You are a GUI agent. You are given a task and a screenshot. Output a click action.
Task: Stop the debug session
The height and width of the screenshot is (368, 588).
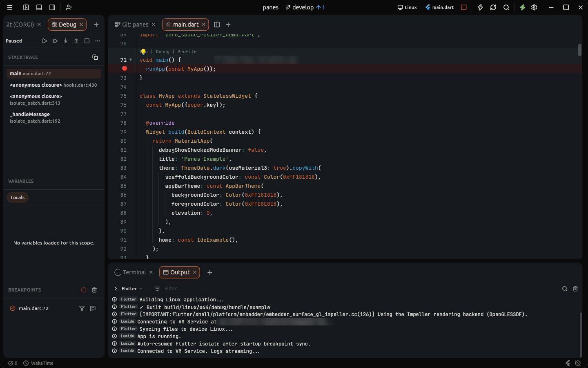point(87,41)
